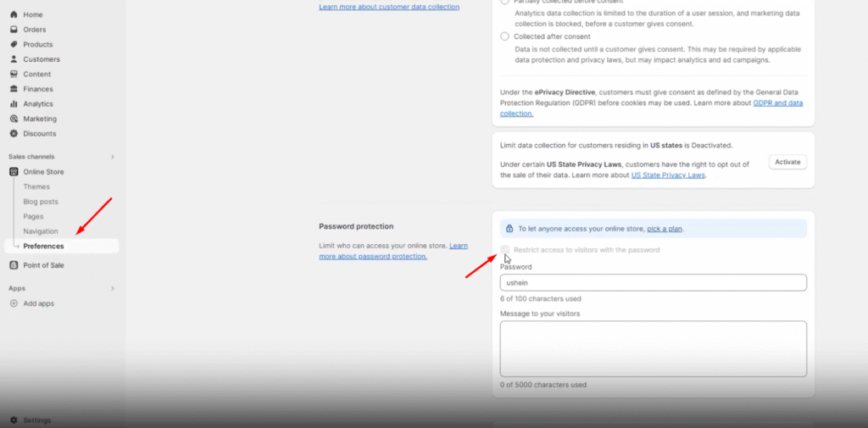
Task: Open learn more about customer data collection
Action: [389, 7]
